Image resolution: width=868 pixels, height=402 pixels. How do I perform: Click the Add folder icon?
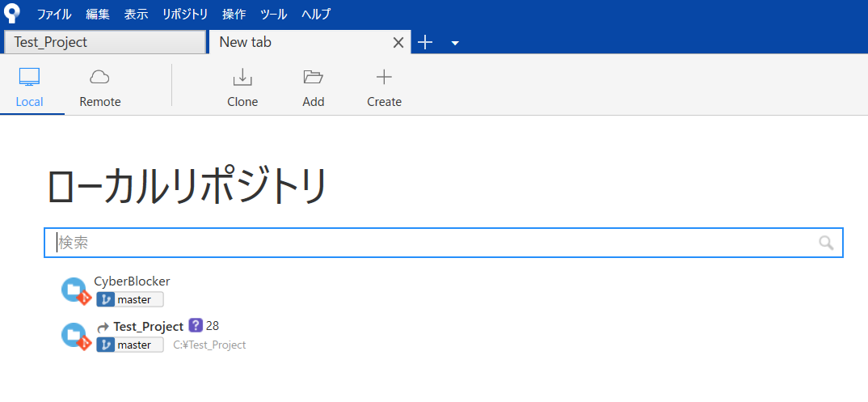[313, 78]
